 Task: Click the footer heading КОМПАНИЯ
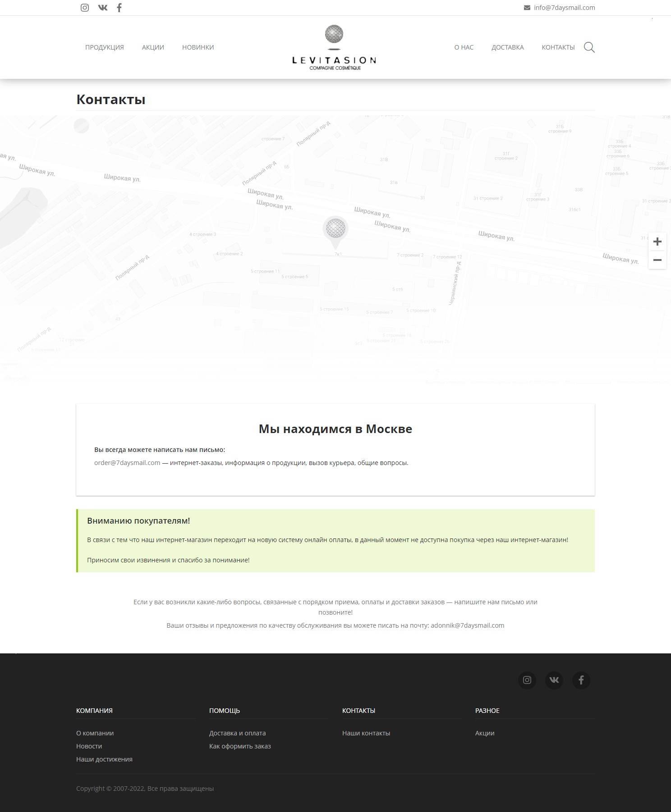[x=94, y=711]
